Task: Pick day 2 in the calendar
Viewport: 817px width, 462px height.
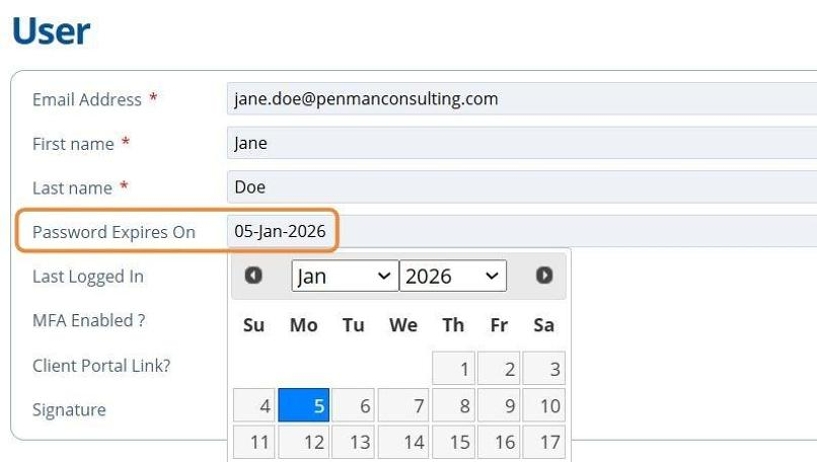Action: [497, 368]
